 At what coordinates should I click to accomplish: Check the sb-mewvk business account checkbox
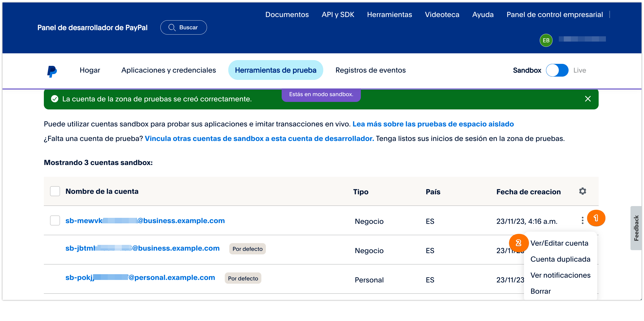(x=55, y=221)
